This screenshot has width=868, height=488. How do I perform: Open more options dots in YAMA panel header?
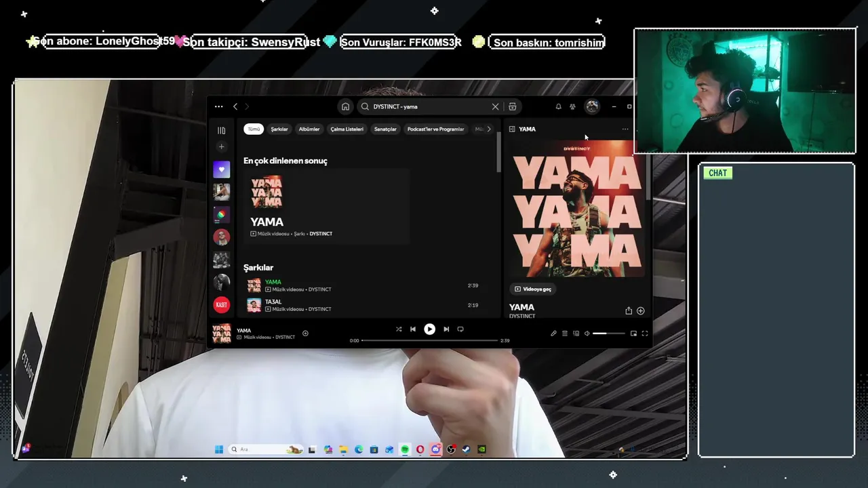625,129
